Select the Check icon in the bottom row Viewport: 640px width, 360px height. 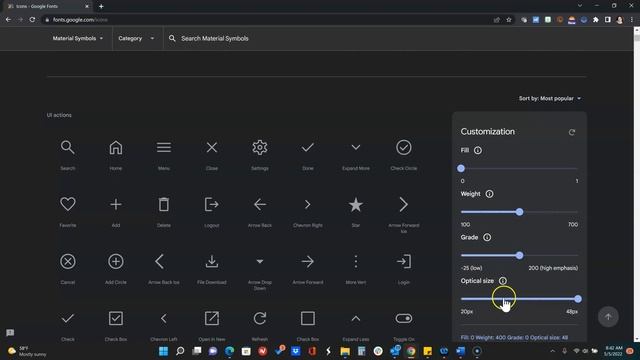coord(68,318)
